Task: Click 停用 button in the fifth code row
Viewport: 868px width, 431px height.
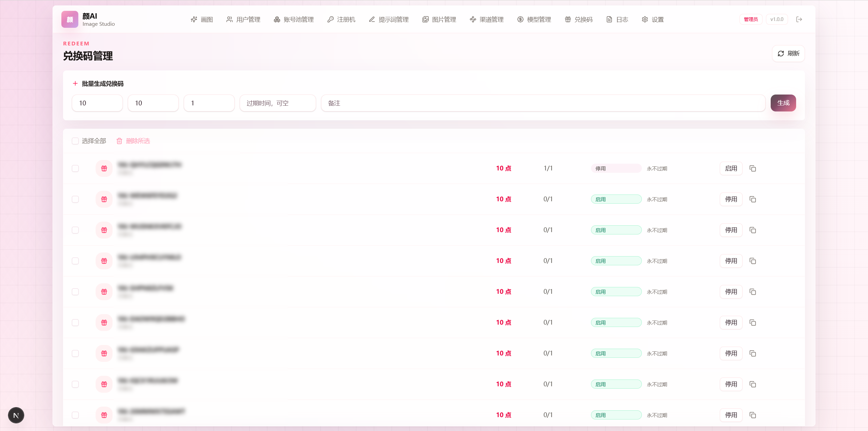Action: pyautogui.click(x=731, y=292)
